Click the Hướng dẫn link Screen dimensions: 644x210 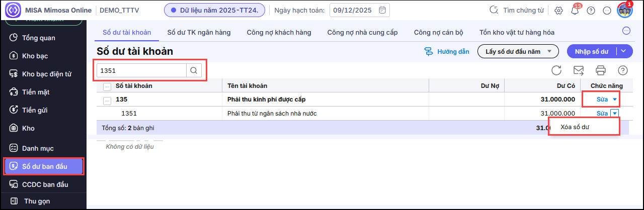(453, 51)
